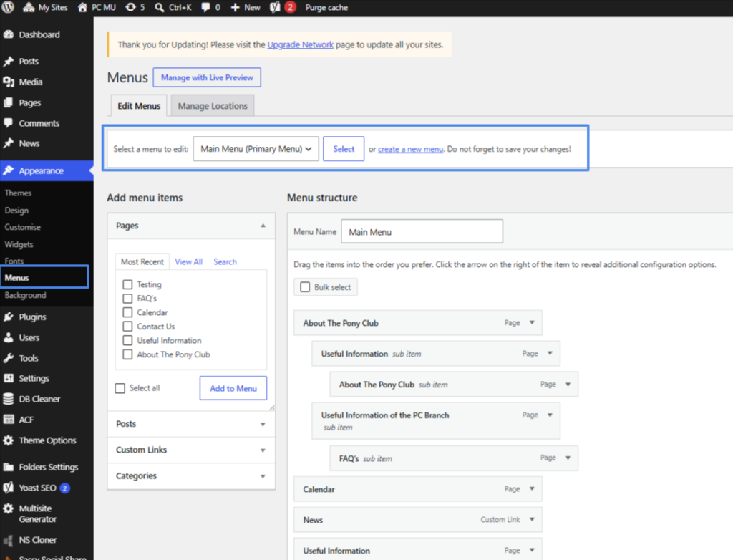Click the Theme Options gear icon
Image resolution: width=733 pixels, height=560 pixels.
coord(8,440)
